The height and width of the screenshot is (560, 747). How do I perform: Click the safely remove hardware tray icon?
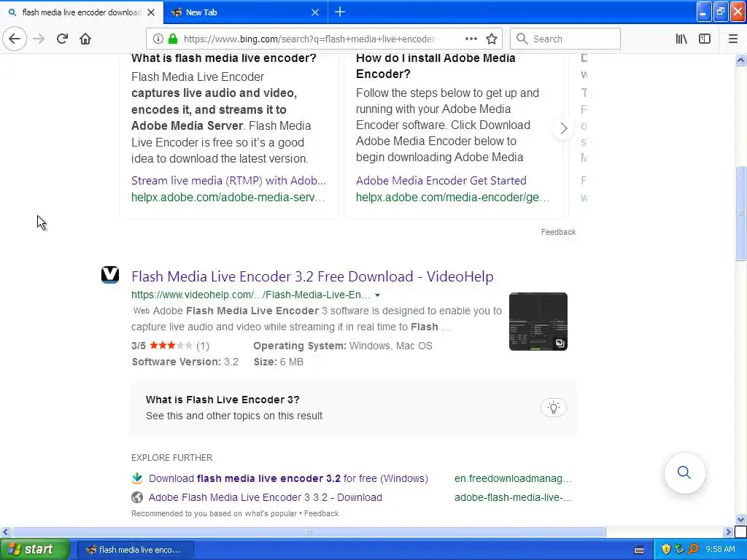point(679,550)
